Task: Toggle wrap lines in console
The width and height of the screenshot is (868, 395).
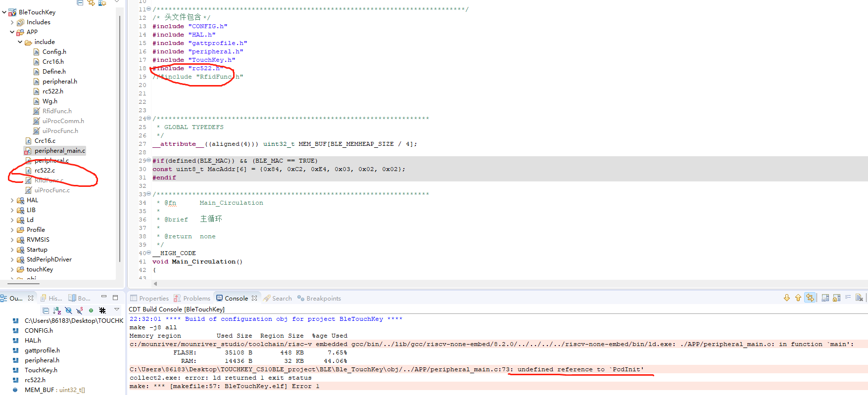Action: pos(848,298)
